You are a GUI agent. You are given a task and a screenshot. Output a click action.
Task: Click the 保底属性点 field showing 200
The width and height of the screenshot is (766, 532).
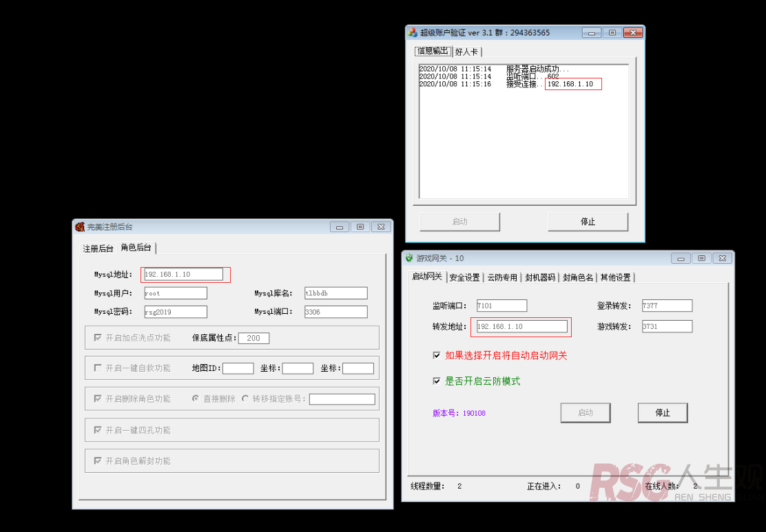click(253, 338)
